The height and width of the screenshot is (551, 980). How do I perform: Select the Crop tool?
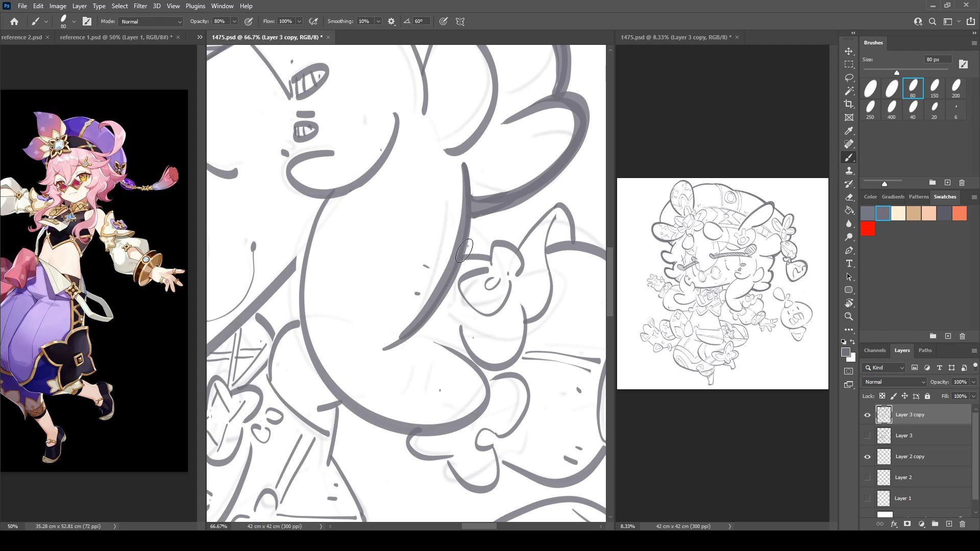click(x=849, y=105)
